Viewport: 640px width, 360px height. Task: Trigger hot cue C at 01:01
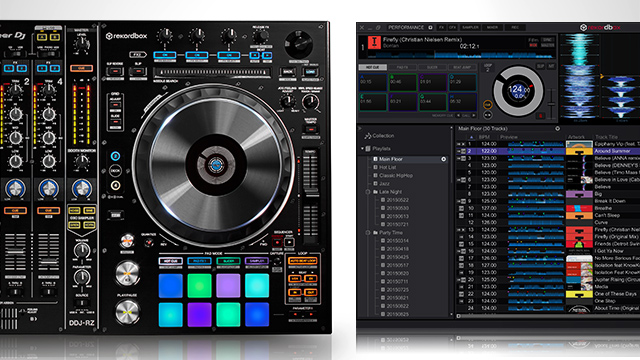click(433, 82)
